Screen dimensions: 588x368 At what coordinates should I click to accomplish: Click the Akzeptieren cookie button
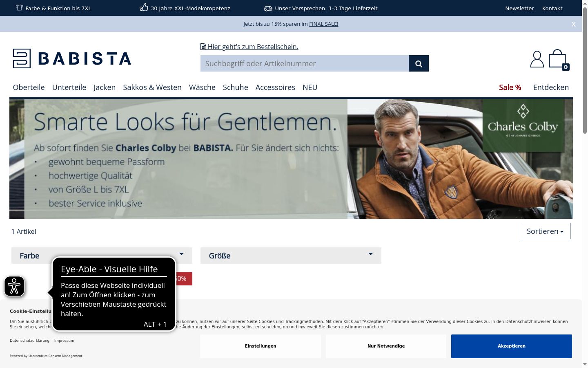pyautogui.click(x=512, y=346)
